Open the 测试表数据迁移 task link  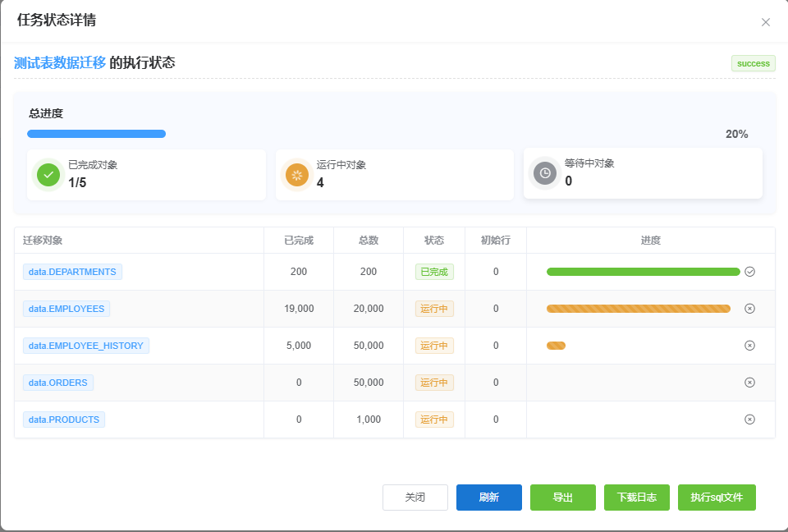point(60,62)
